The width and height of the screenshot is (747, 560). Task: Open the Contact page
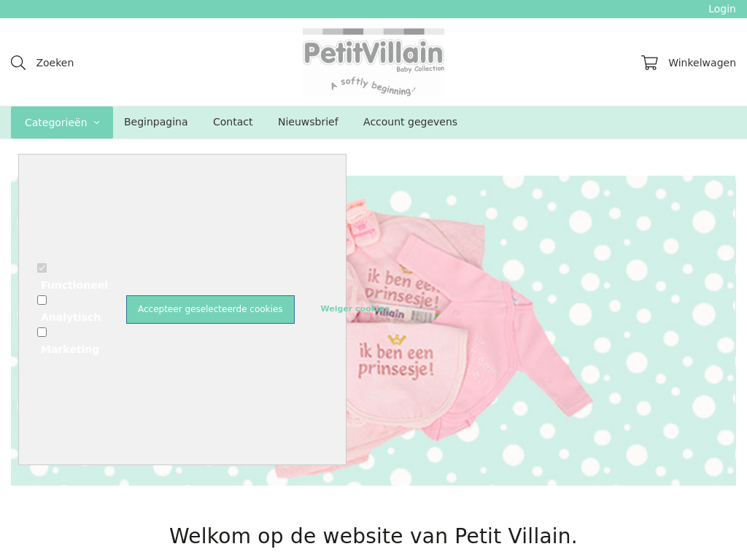pos(233,122)
